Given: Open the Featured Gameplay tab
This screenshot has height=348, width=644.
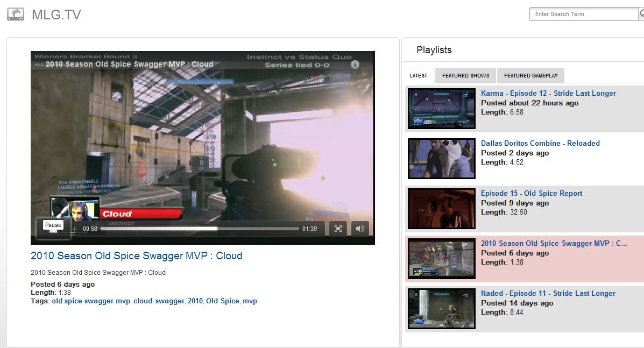Looking at the screenshot, I should pyautogui.click(x=530, y=75).
